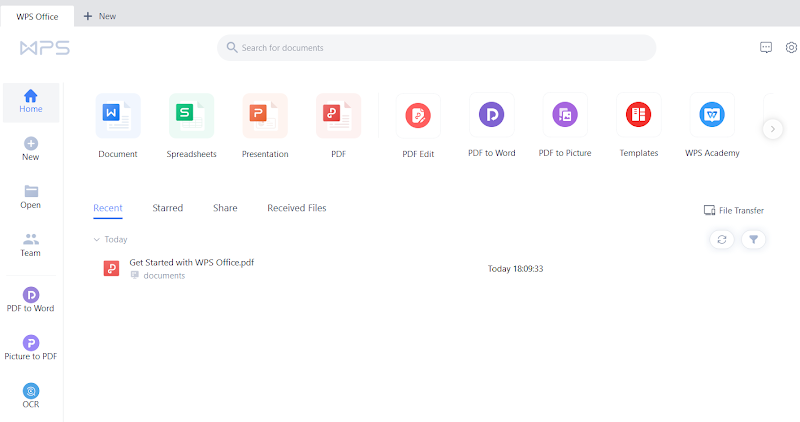Create a new Document
Viewport: 800px width, 422px height.
118,126
